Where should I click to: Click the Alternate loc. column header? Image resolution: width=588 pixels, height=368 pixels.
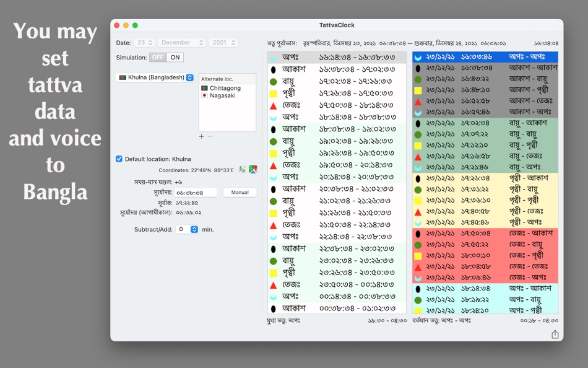point(227,79)
